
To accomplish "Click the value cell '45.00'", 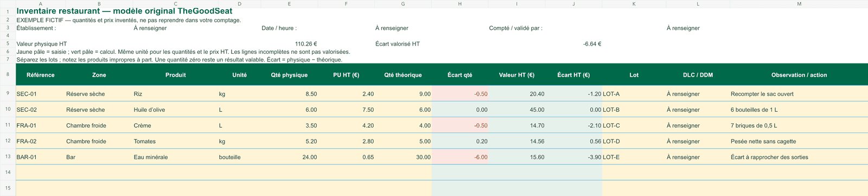I will (x=517, y=110).
